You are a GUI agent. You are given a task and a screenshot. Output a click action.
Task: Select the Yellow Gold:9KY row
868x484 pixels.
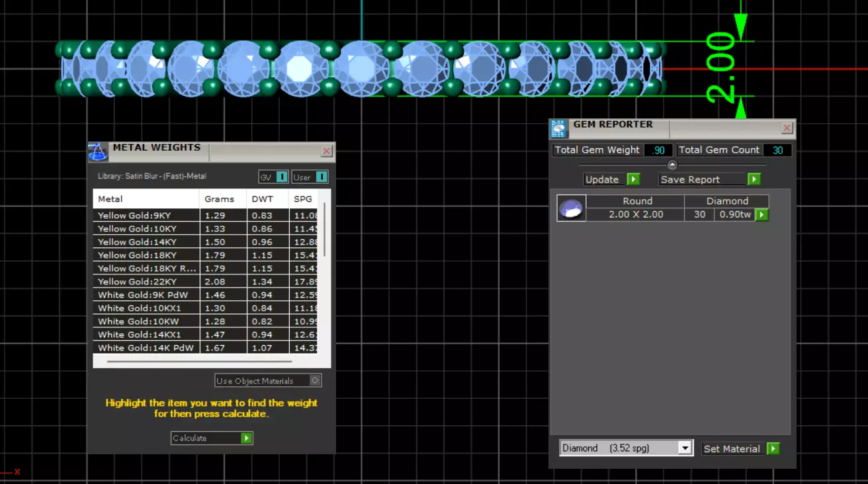(205, 215)
